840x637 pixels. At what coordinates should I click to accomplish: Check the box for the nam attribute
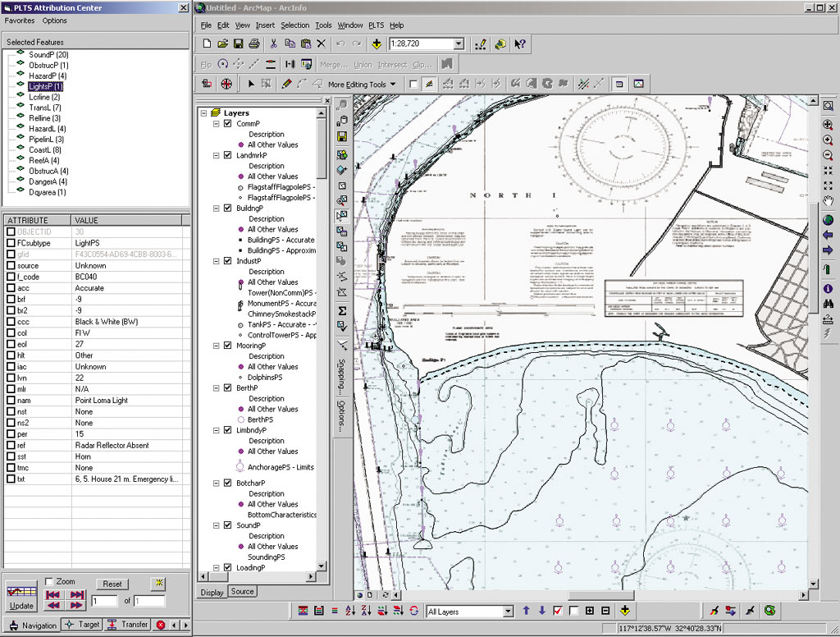11,401
